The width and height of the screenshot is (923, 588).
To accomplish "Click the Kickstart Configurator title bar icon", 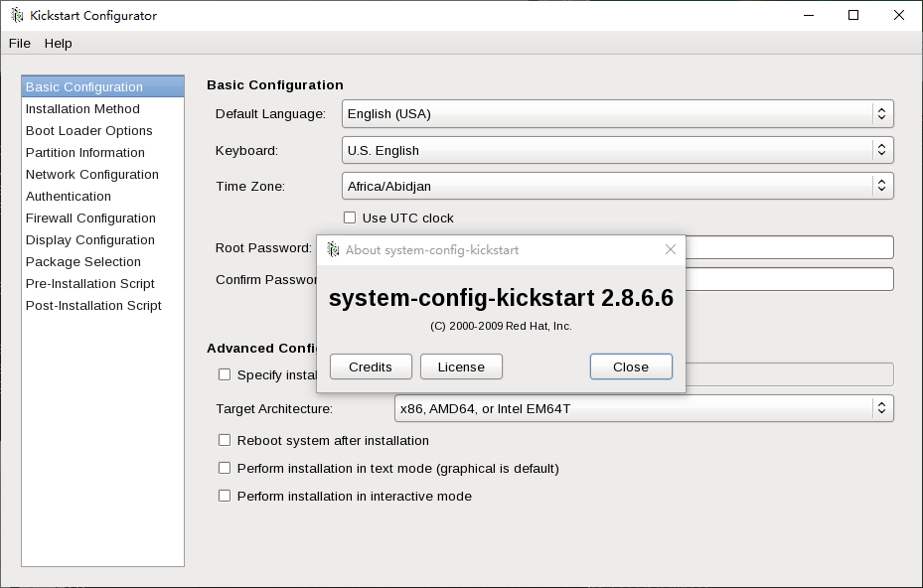I will pos(17,15).
